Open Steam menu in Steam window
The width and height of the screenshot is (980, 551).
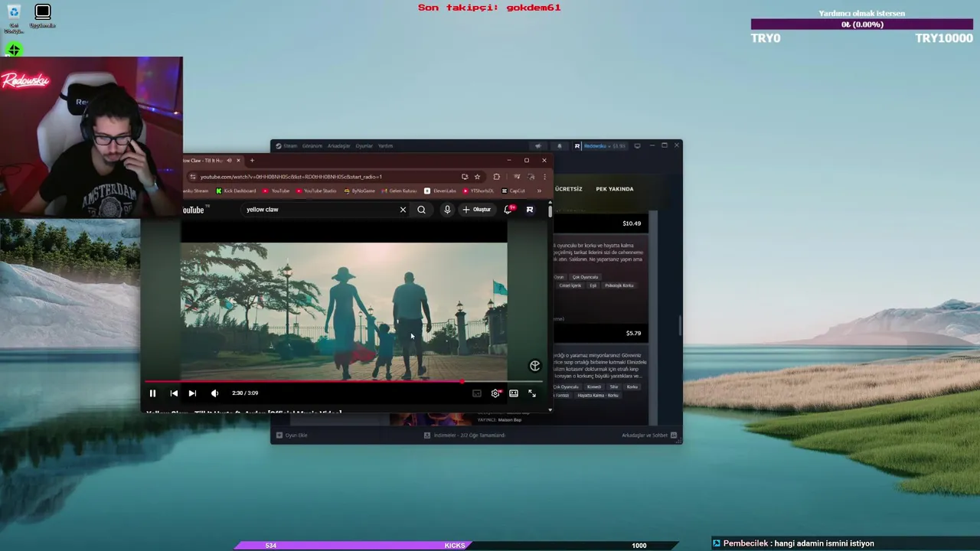[287, 146]
